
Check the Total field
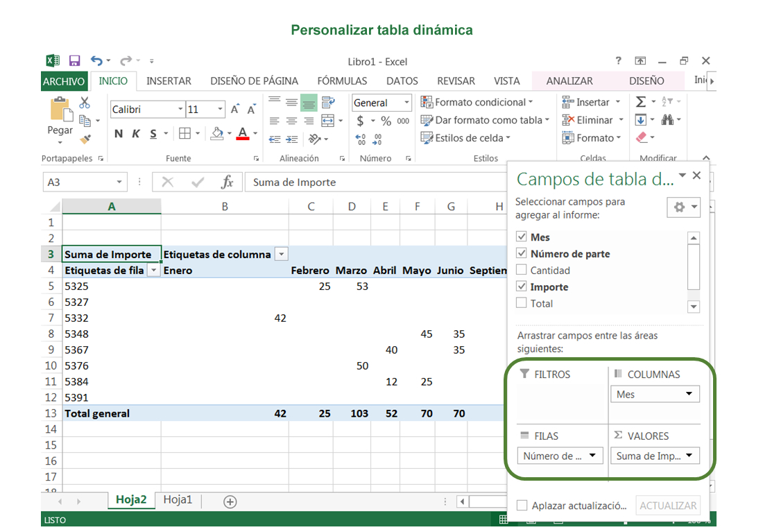click(x=522, y=302)
